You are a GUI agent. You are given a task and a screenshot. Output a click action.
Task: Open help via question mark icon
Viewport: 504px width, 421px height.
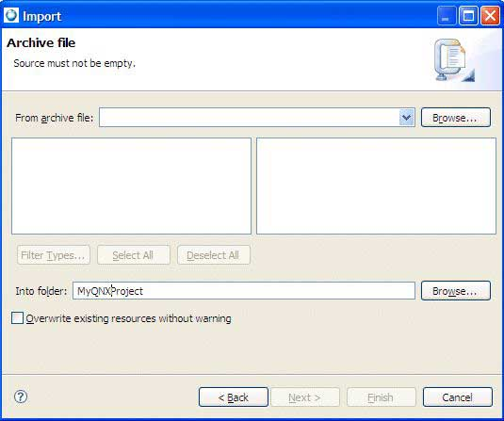pos(21,397)
